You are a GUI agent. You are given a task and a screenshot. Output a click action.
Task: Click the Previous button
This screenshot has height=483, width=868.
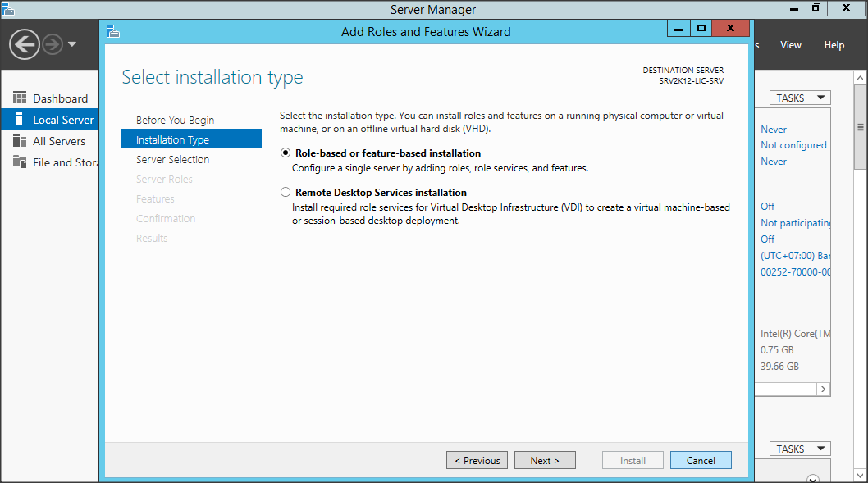tap(477, 460)
